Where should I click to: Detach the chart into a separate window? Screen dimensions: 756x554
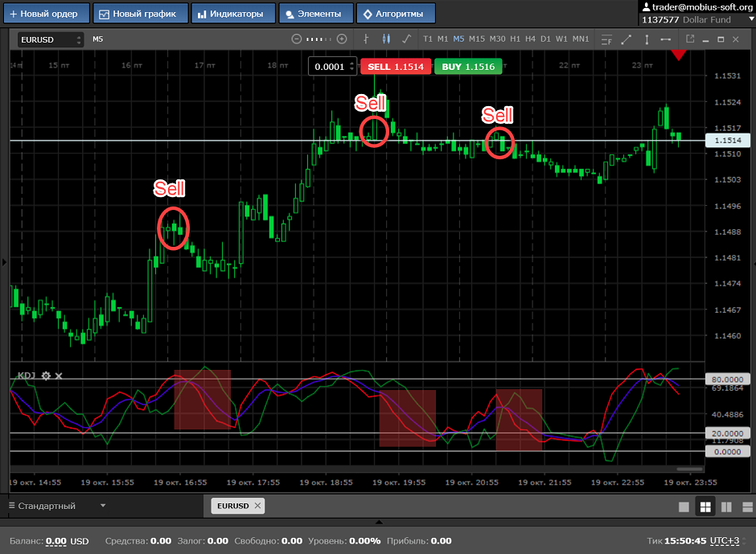point(690,39)
